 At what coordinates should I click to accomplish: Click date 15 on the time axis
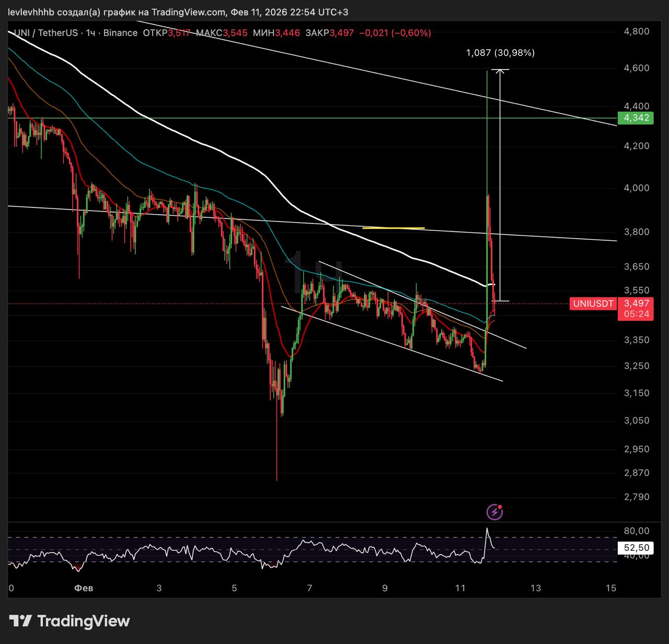pyautogui.click(x=611, y=588)
